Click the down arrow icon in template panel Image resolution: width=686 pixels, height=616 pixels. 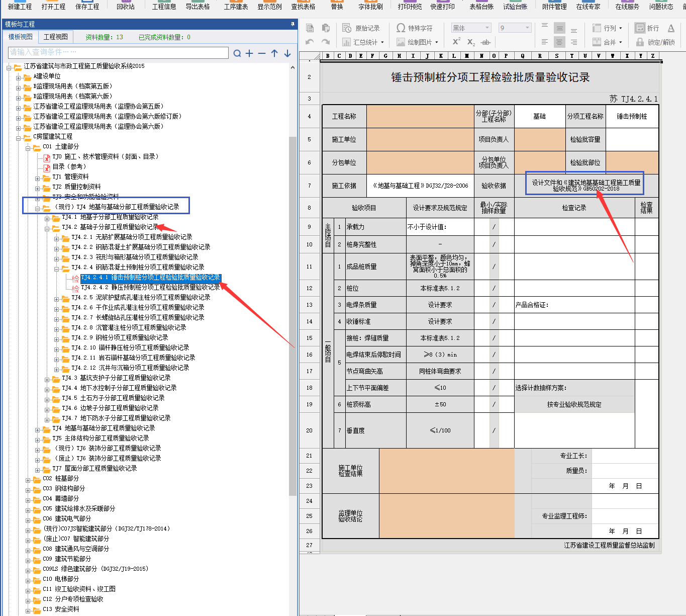pos(287,53)
